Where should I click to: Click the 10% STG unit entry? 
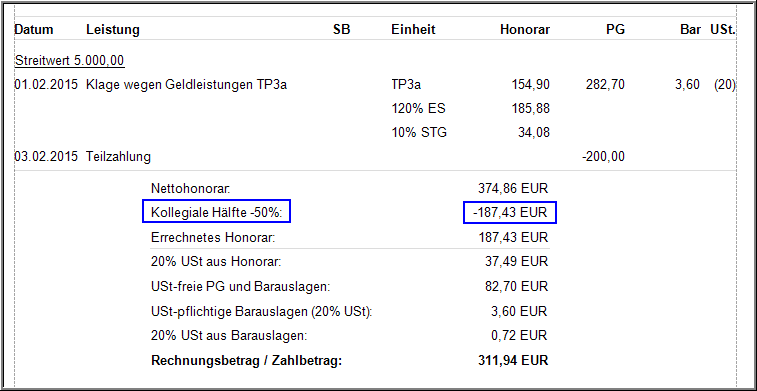tap(419, 132)
